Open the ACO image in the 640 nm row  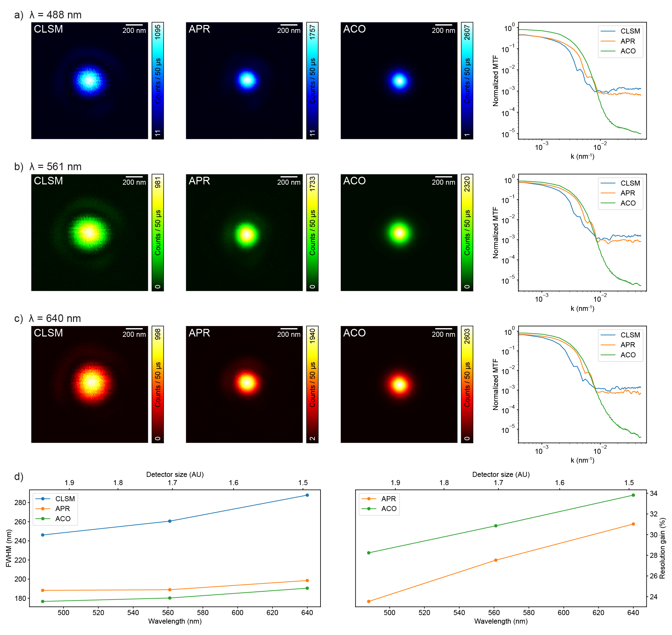coord(399,384)
